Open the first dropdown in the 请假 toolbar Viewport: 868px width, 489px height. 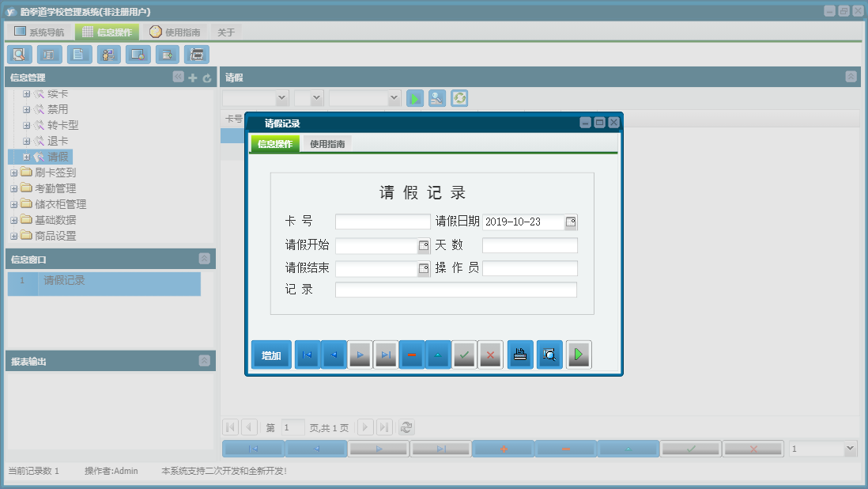pyautogui.click(x=255, y=98)
